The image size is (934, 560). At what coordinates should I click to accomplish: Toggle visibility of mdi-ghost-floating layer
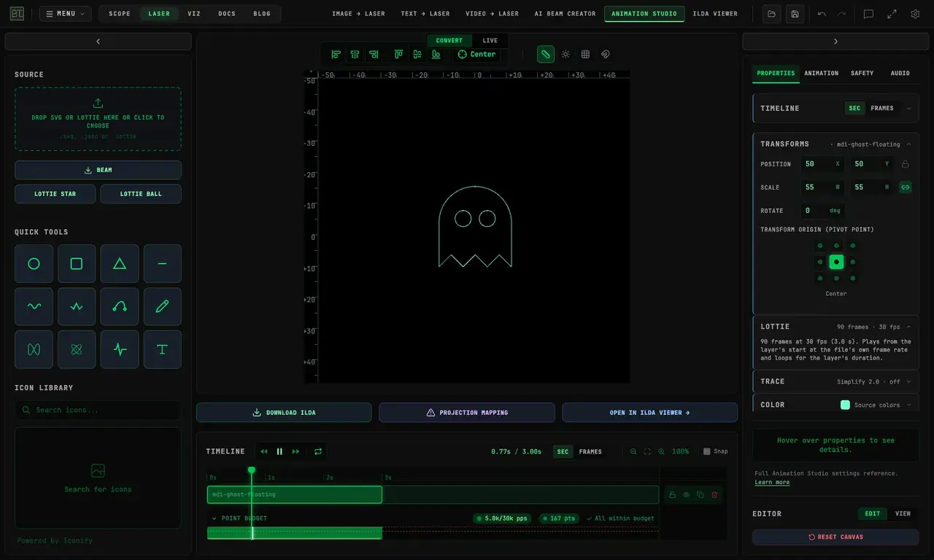(x=687, y=494)
